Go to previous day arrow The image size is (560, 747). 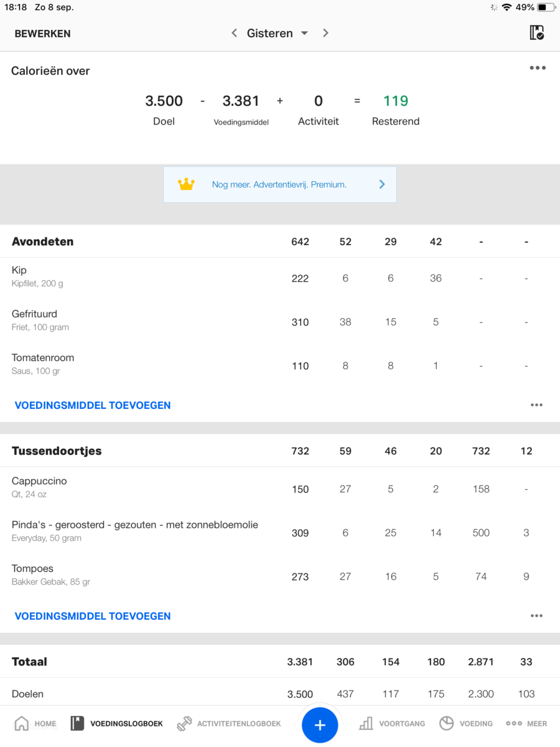[x=234, y=33]
